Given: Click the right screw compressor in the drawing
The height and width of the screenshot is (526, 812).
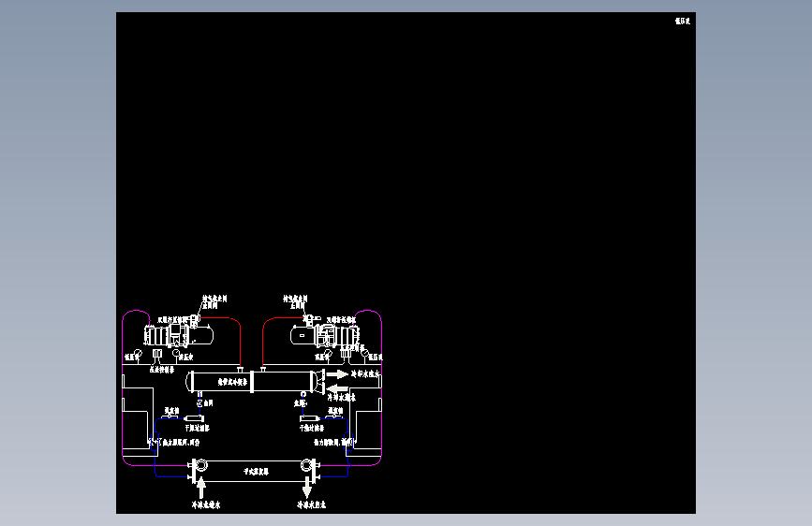Looking at the screenshot, I should (x=325, y=334).
